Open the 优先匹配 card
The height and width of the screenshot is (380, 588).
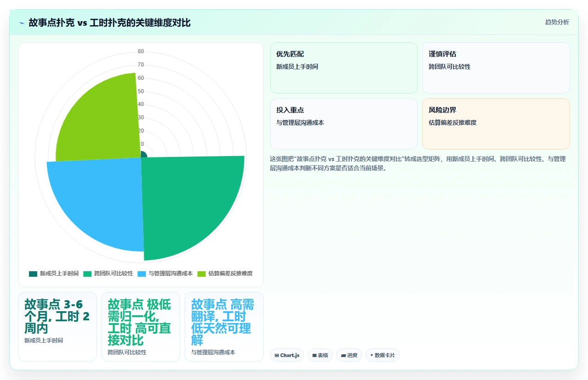pos(344,68)
